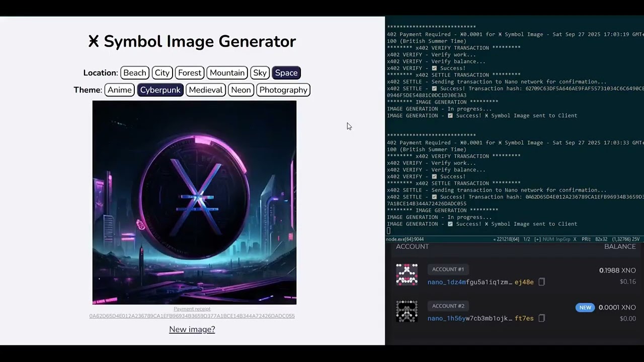Click the "ACCOUNT #2" label

[x=448, y=306]
